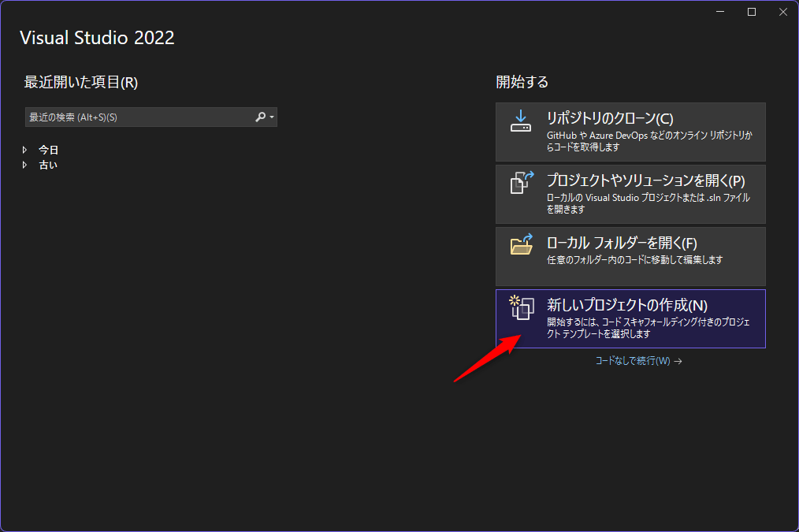This screenshot has width=799, height=532.
Task: Open the search options dropdown arrow
Action: pos(272,117)
